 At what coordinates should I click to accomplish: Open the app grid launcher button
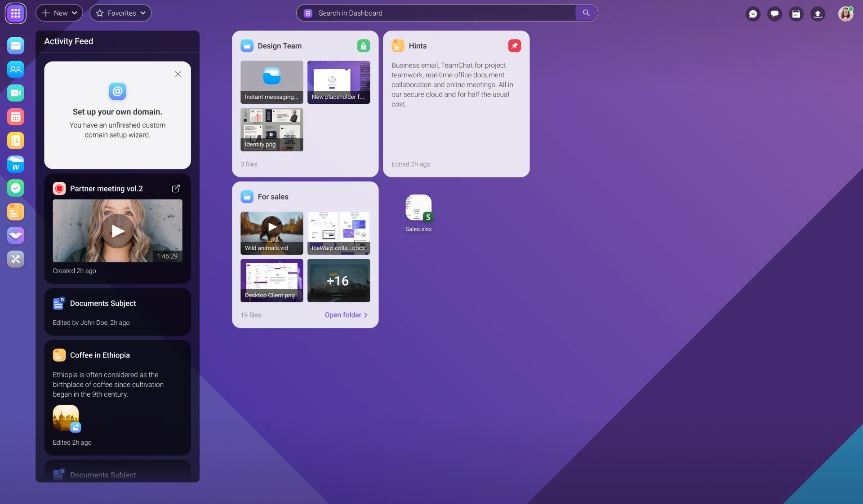15,13
